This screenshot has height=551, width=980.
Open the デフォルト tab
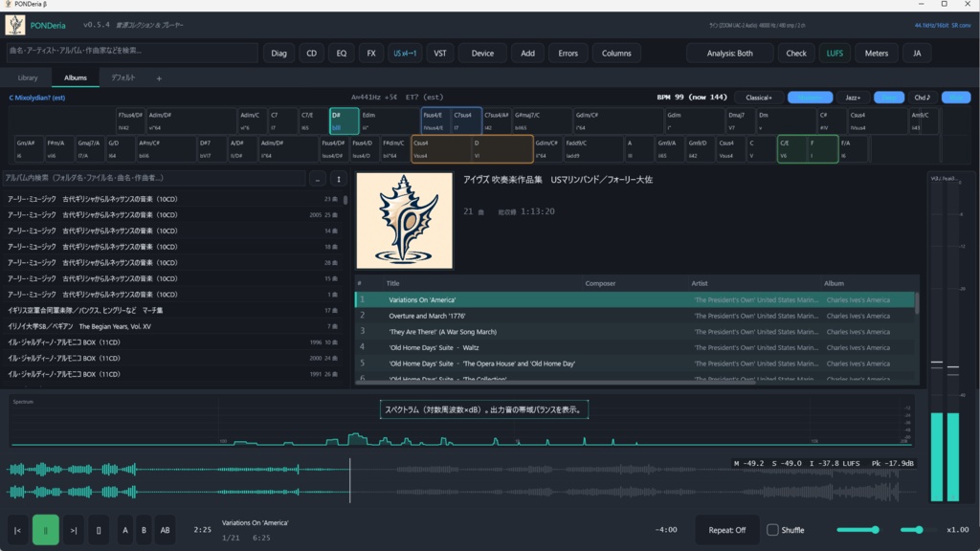123,78
